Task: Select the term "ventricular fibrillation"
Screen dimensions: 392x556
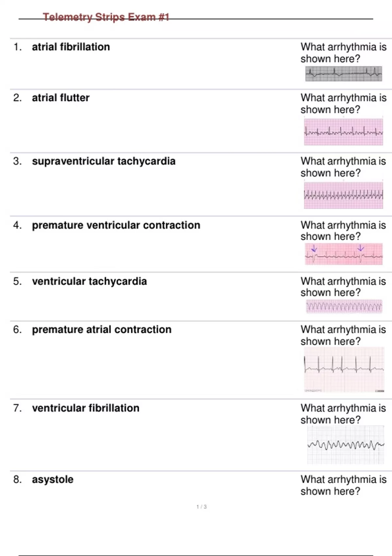Action: coord(86,408)
